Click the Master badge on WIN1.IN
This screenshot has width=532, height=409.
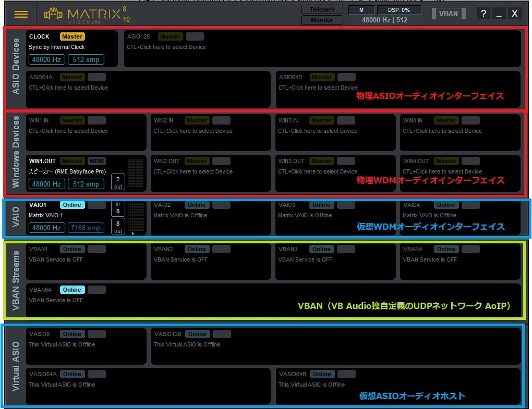(72, 120)
